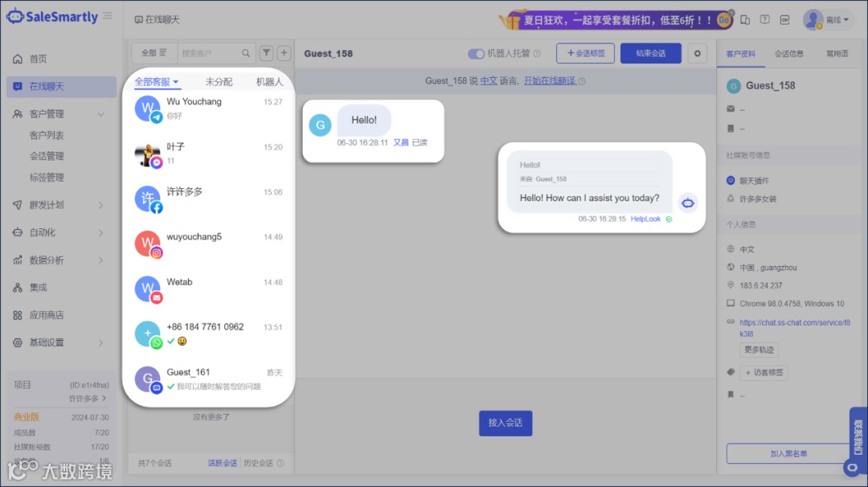
Task: Open the filter funnel icon above chat list
Action: coord(267,52)
